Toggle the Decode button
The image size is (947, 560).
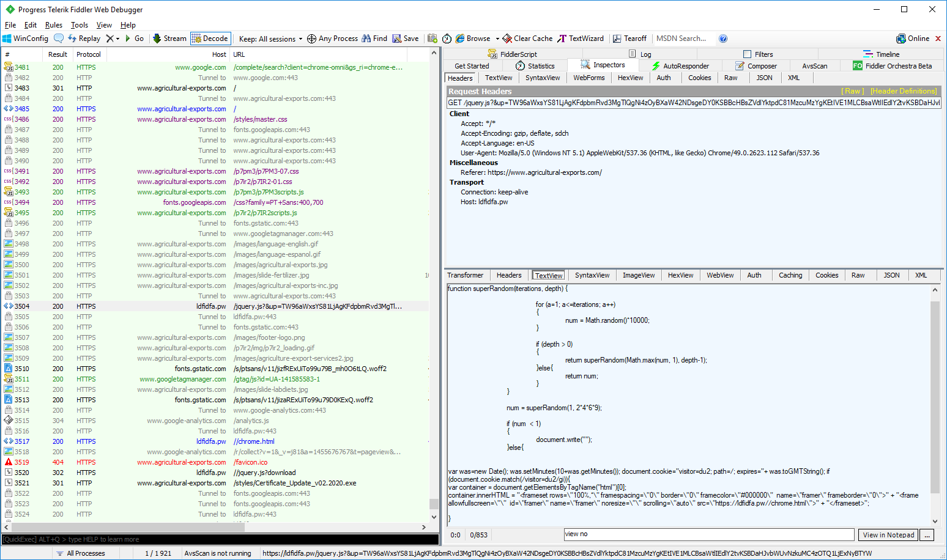click(210, 39)
